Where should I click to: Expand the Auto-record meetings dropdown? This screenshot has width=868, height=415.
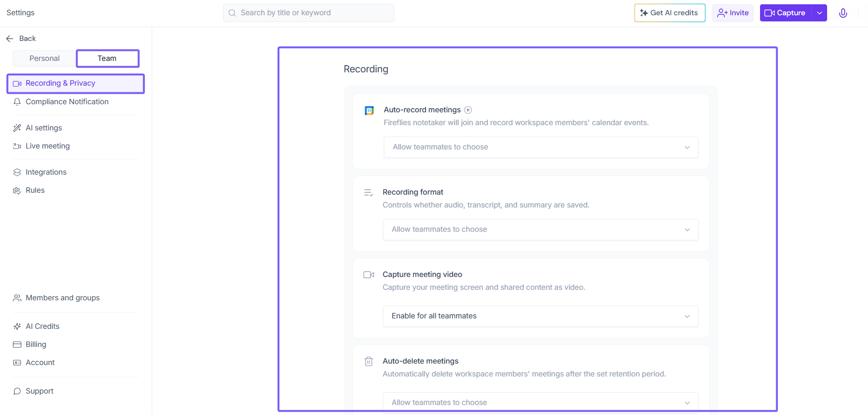(x=541, y=147)
